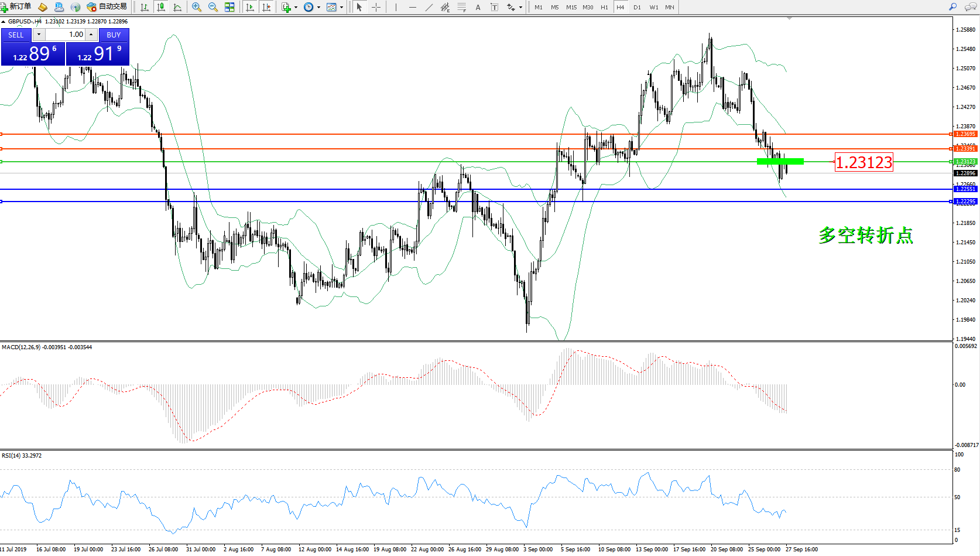Click the green 1.23123 horizontal line price tag

click(965, 162)
